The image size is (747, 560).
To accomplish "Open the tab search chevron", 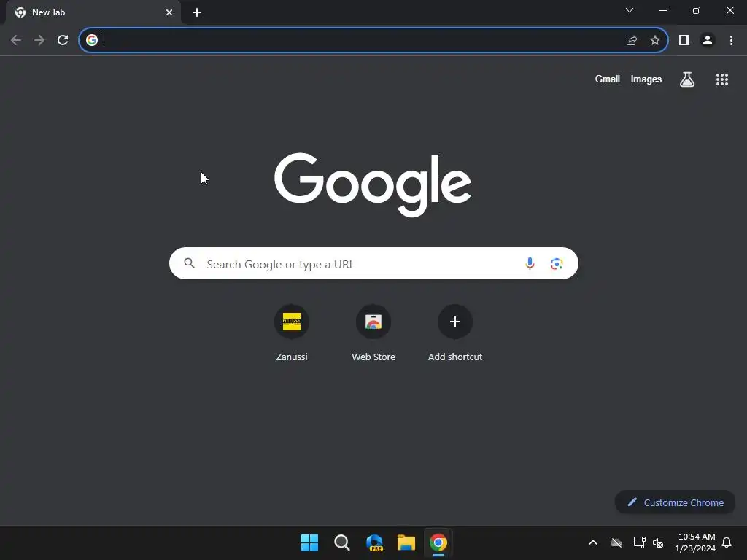I will coord(630,10).
